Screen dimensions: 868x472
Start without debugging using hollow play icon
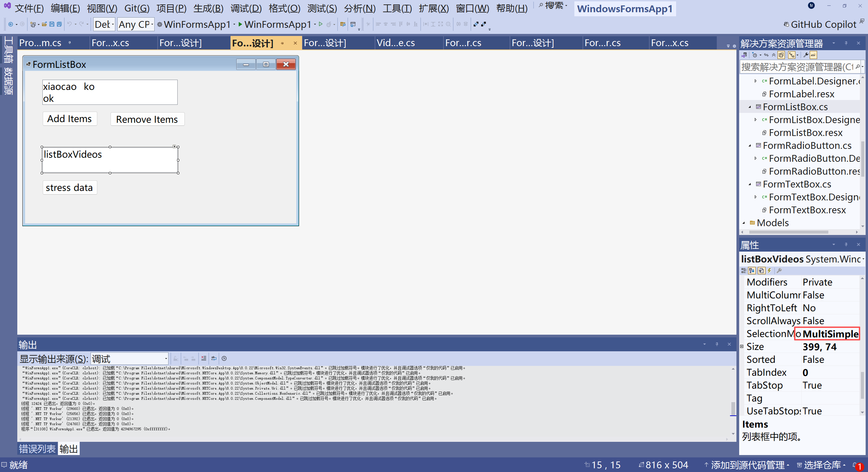(320, 24)
